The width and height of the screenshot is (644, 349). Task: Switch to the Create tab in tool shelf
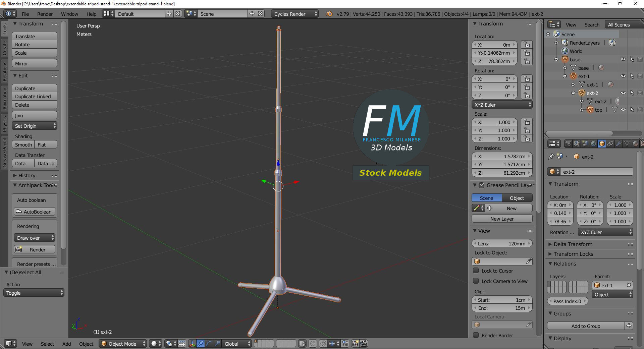click(x=5, y=48)
